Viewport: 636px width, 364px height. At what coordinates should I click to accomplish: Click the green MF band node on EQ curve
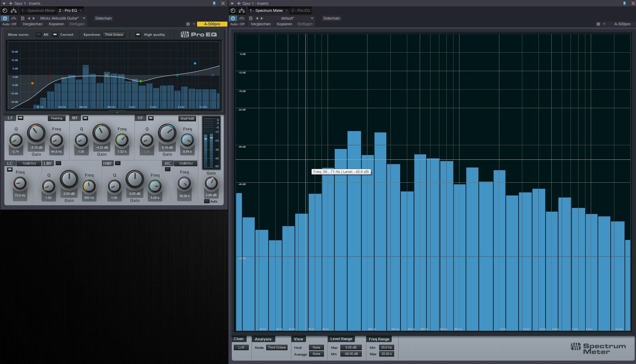pyautogui.click(x=141, y=81)
